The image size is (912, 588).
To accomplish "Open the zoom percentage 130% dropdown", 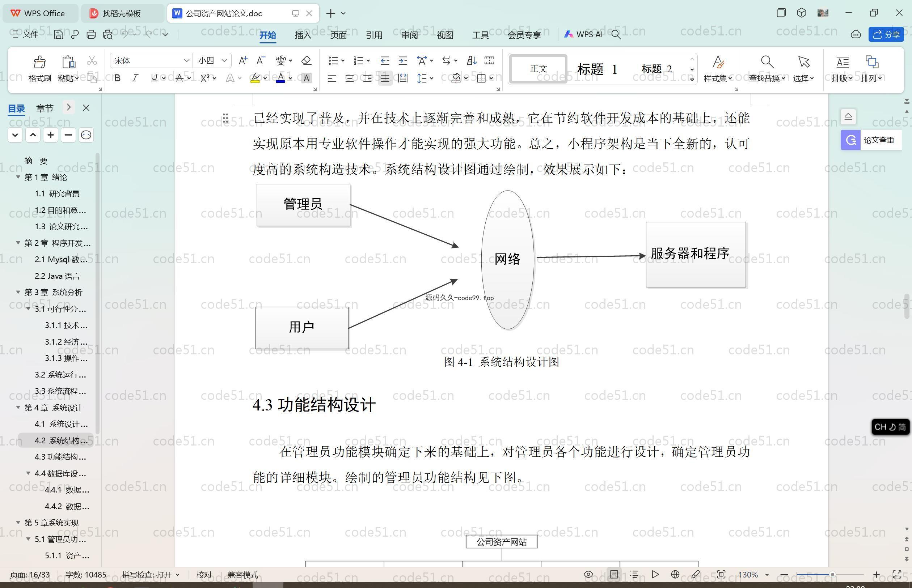I will click(767, 575).
